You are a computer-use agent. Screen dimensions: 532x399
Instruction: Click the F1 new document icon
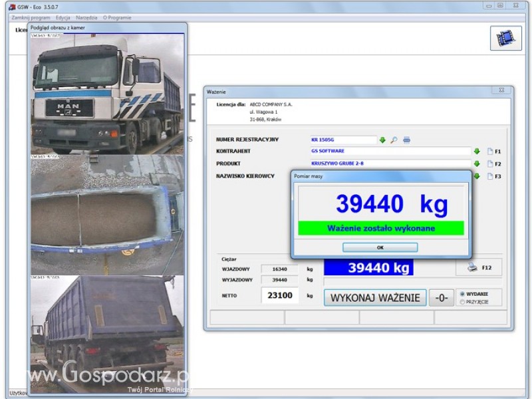[x=489, y=152]
